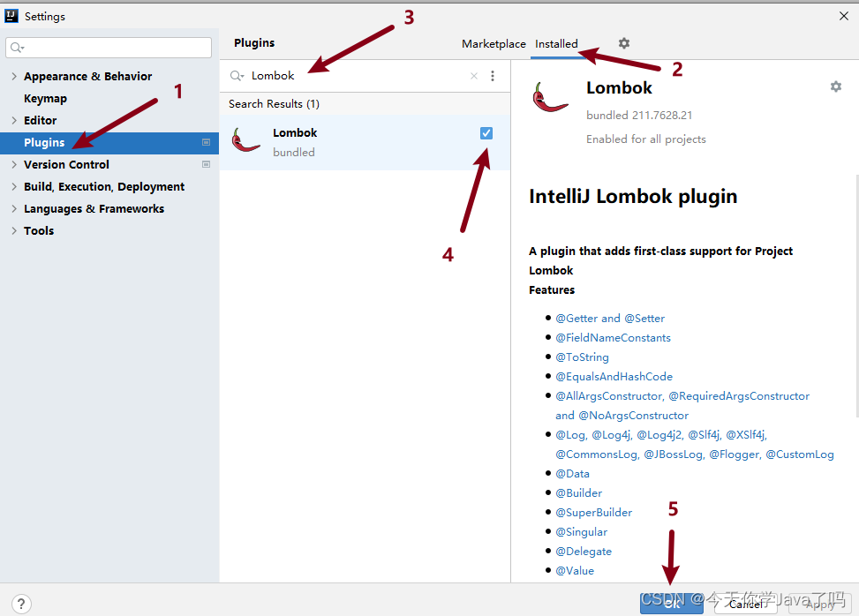Viewport: 859px width, 616px height.
Task: Open the @NoArgsConstructor link
Action: (633, 416)
